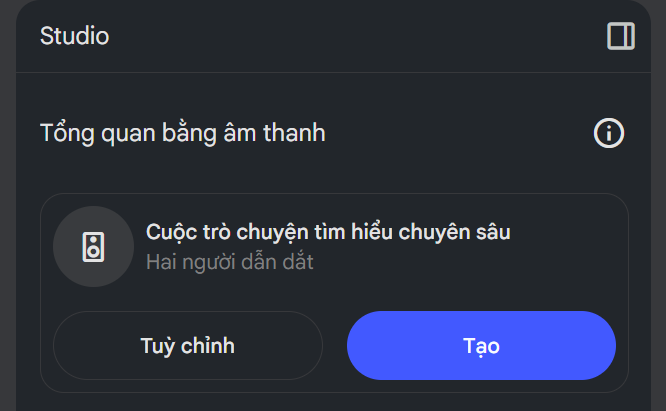Click the speaker icon in the card
Viewport: 666px width, 411px height.
pos(93,247)
